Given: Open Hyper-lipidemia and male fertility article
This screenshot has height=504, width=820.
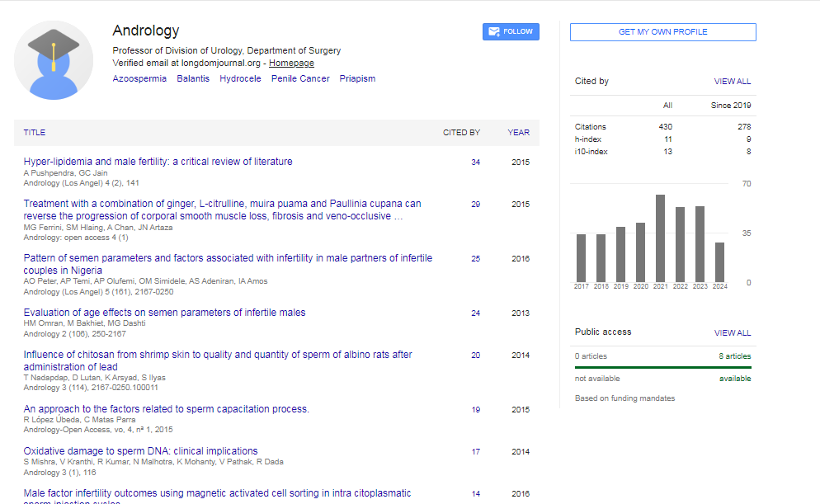Looking at the screenshot, I should [158, 162].
